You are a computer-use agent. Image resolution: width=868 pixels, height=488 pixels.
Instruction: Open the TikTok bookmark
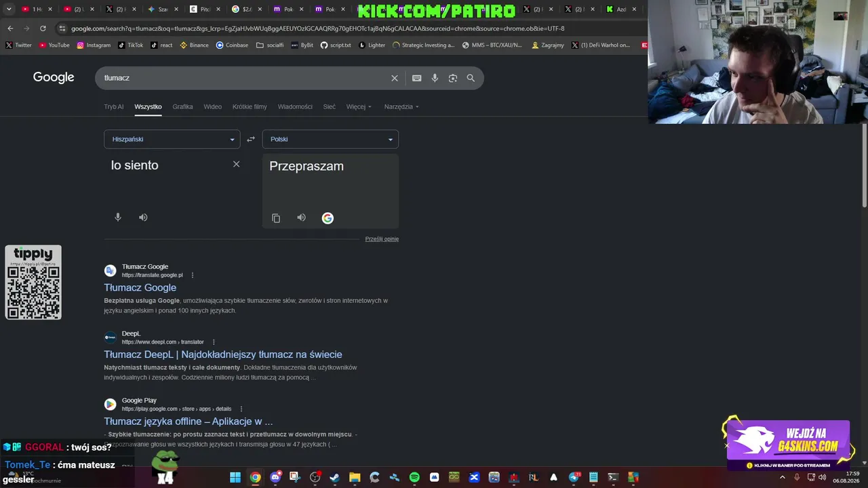(130, 45)
